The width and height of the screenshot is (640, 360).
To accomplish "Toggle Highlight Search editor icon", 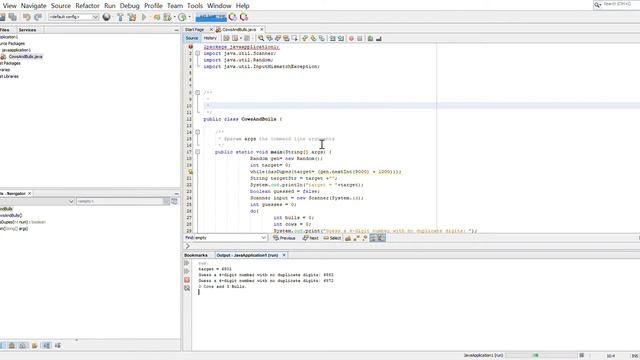I will 286,38.
